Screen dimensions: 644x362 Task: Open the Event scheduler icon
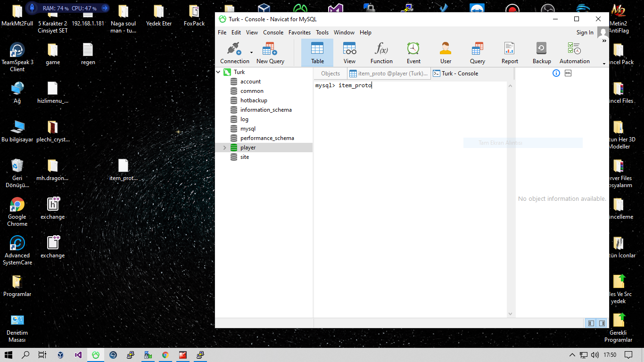[413, 52]
